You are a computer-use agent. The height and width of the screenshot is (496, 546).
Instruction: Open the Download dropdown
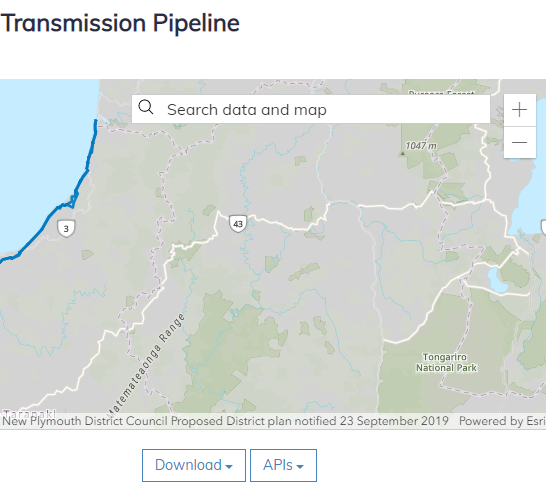pos(194,465)
